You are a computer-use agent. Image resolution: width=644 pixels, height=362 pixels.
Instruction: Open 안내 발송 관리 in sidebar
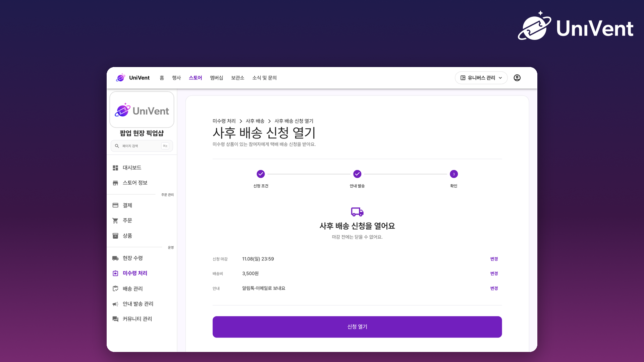[x=142, y=304]
